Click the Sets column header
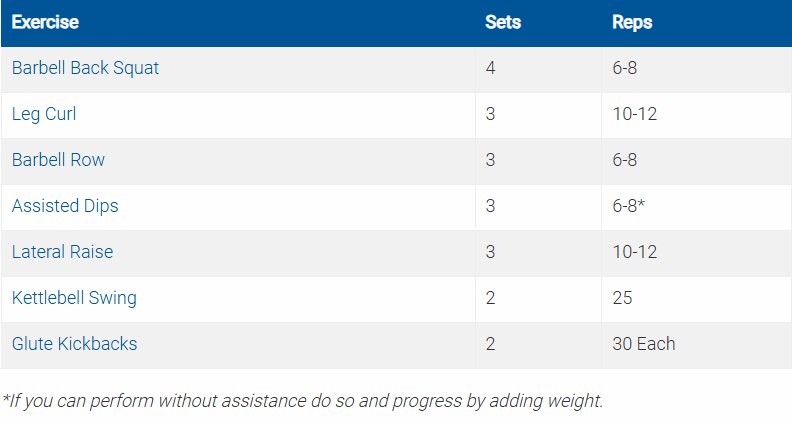Screen dimensions: 792x424 [x=503, y=22]
